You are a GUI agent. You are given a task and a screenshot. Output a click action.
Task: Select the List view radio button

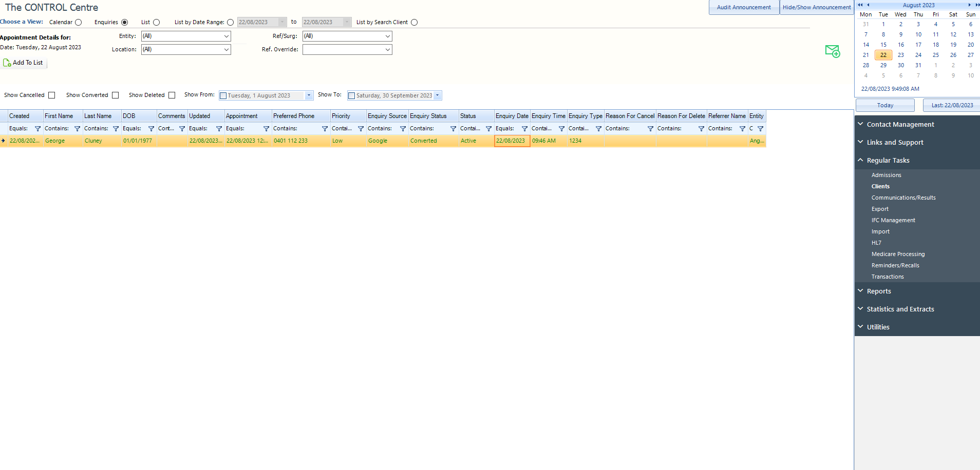[157, 23]
